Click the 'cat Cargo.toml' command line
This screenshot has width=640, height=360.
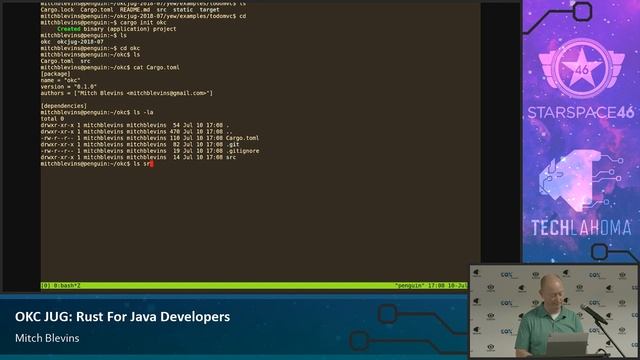(110, 67)
